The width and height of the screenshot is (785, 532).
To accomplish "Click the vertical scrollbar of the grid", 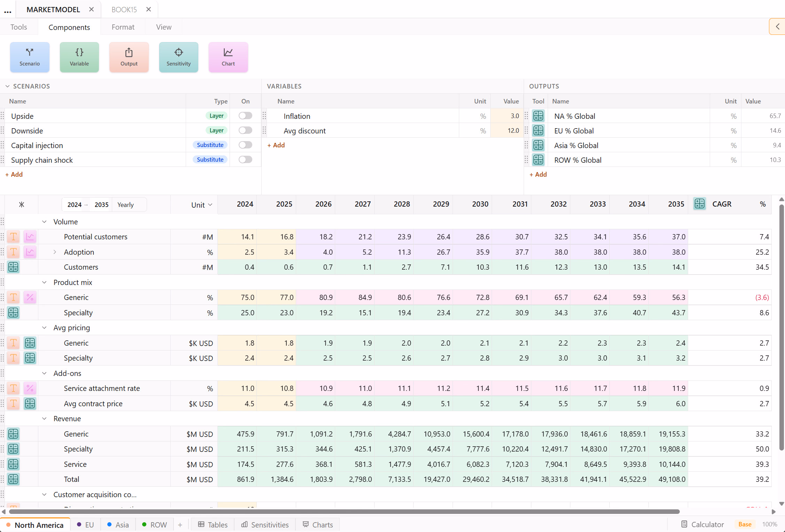I will 782,327.
